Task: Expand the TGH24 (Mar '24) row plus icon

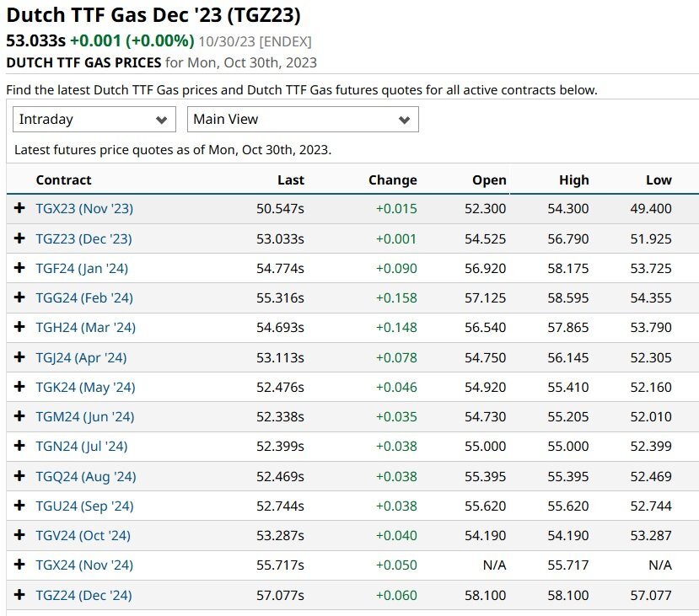Action: 19,326
